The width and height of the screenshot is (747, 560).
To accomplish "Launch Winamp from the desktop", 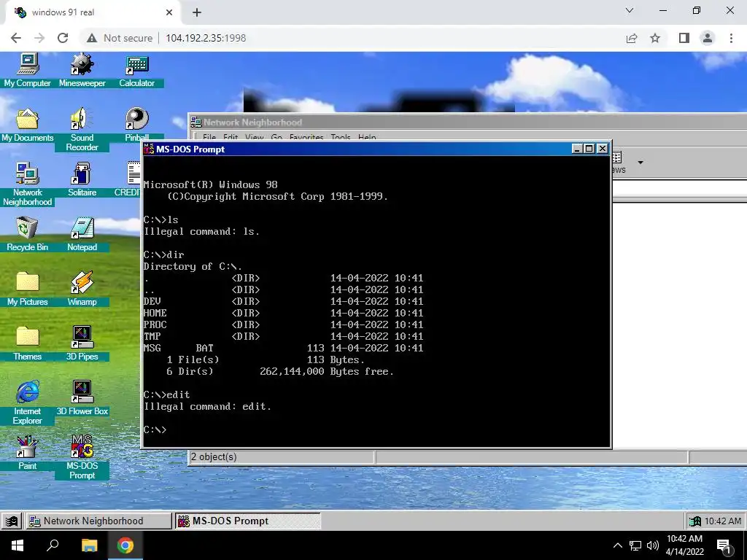I will 82,289.
